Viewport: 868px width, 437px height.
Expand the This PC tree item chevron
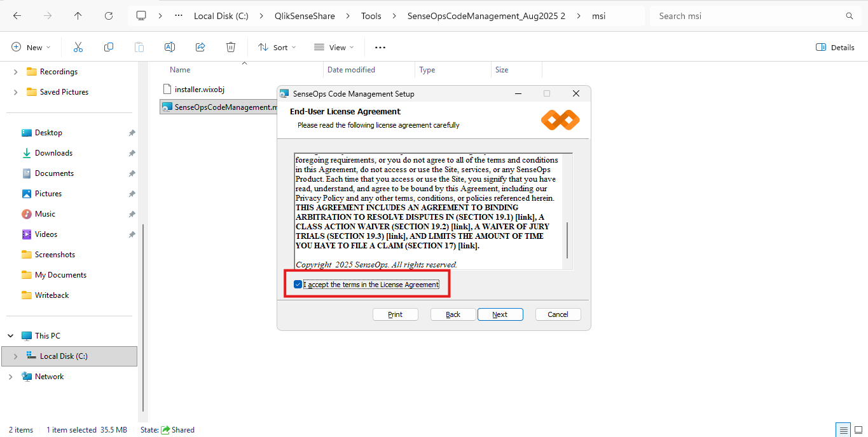pos(10,335)
